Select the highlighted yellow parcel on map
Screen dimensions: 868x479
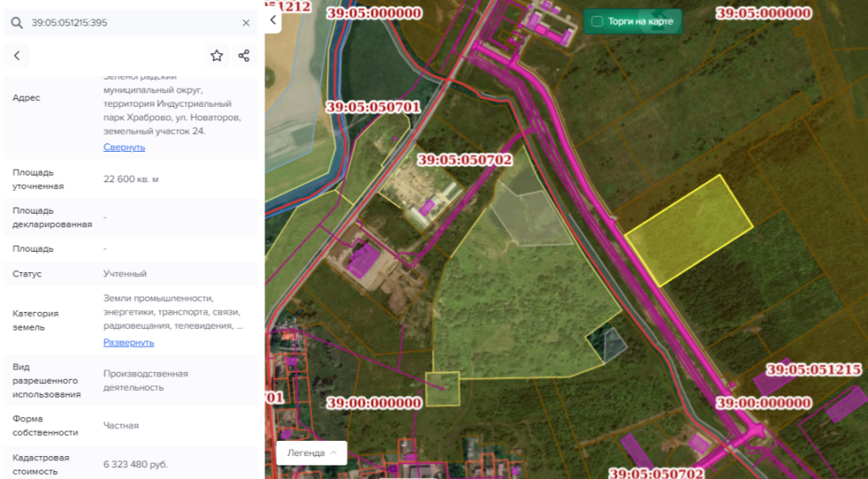pos(688,230)
